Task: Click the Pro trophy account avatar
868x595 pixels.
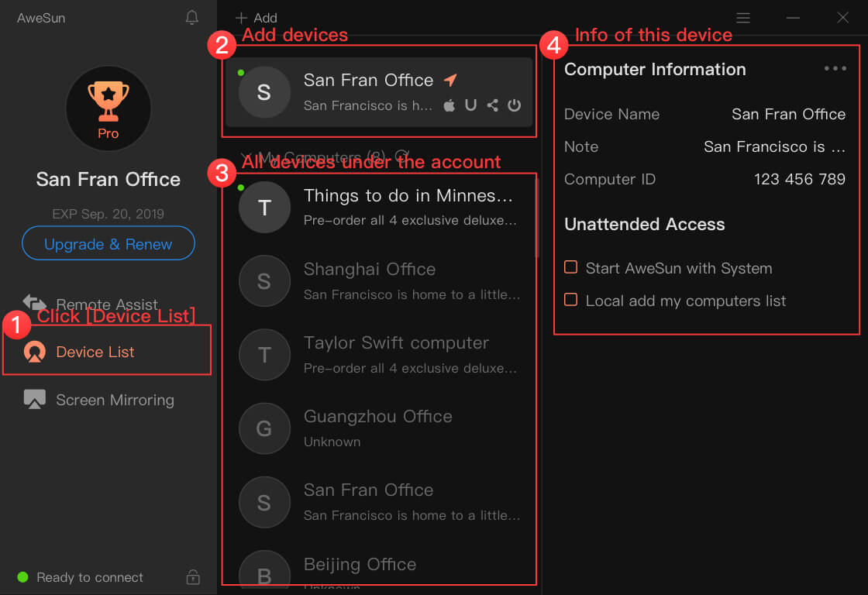Action: 108,108
